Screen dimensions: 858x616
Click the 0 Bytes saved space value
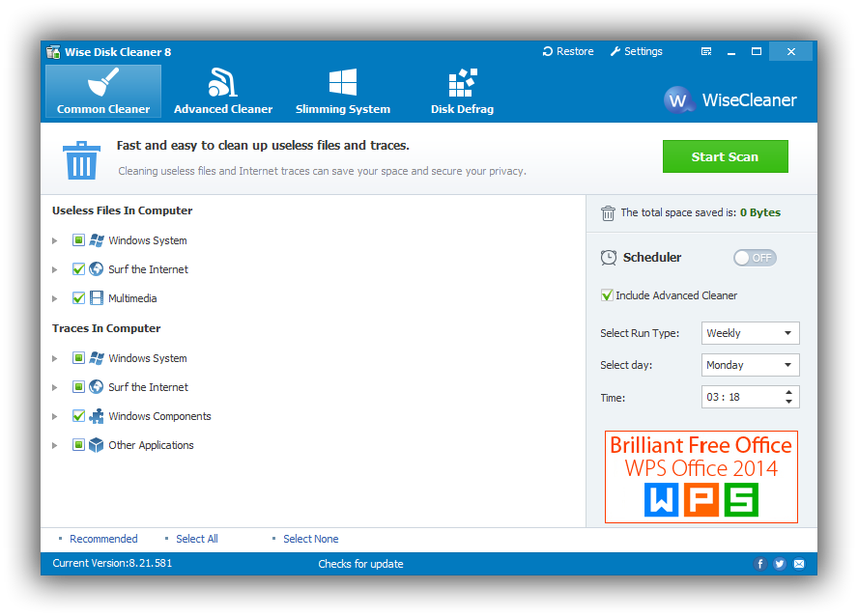click(x=760, y=212)
